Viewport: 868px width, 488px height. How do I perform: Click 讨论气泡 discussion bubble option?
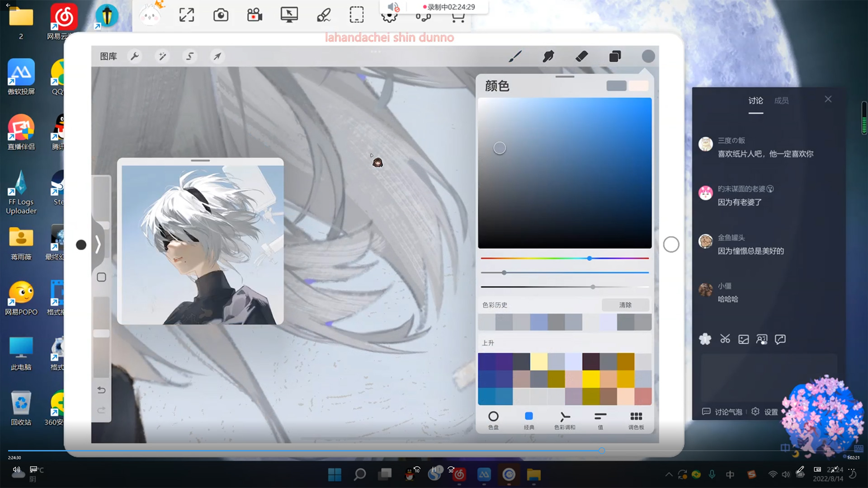click(x=722, y=412)
